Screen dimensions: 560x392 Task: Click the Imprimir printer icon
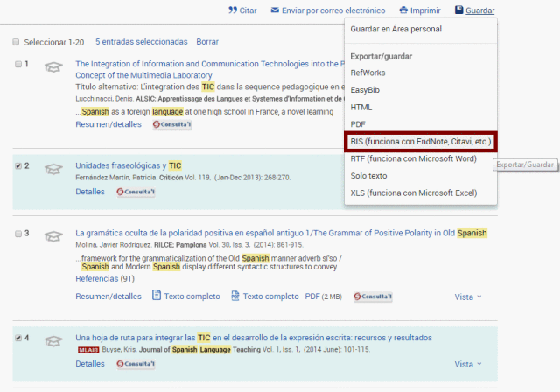pos(403,10)
